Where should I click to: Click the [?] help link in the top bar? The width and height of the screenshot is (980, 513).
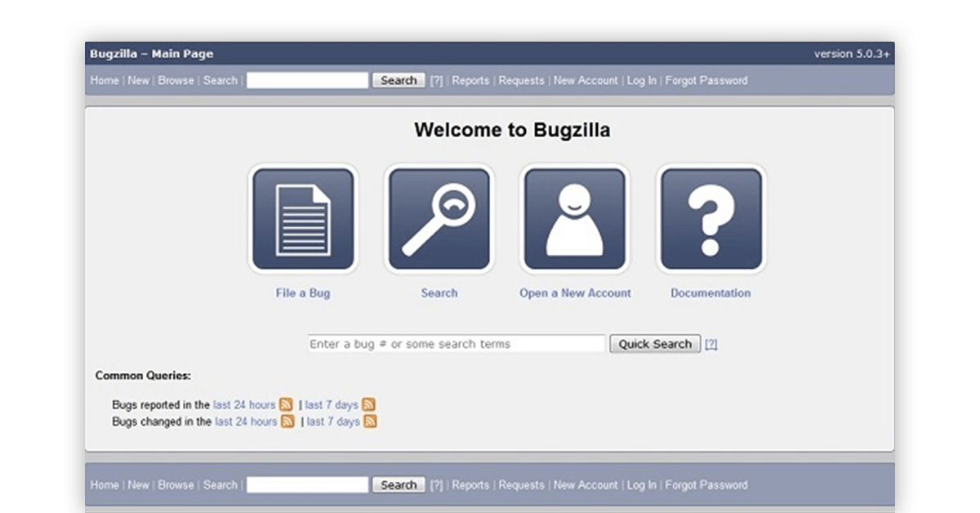pos(437,80)
